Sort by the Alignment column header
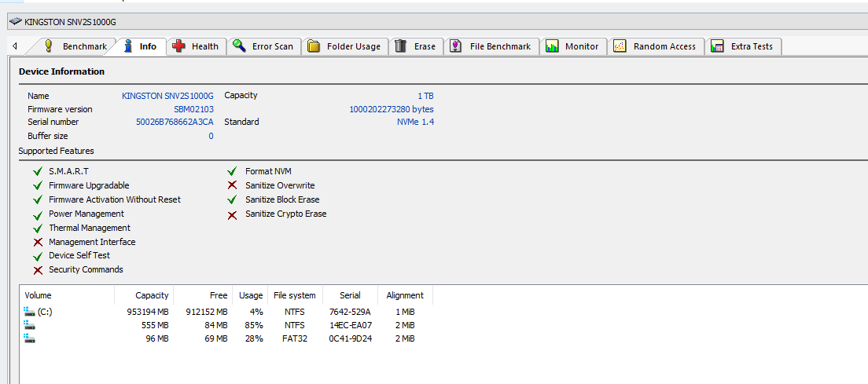This screenshot has height=384, width=868. pos(405,295)
